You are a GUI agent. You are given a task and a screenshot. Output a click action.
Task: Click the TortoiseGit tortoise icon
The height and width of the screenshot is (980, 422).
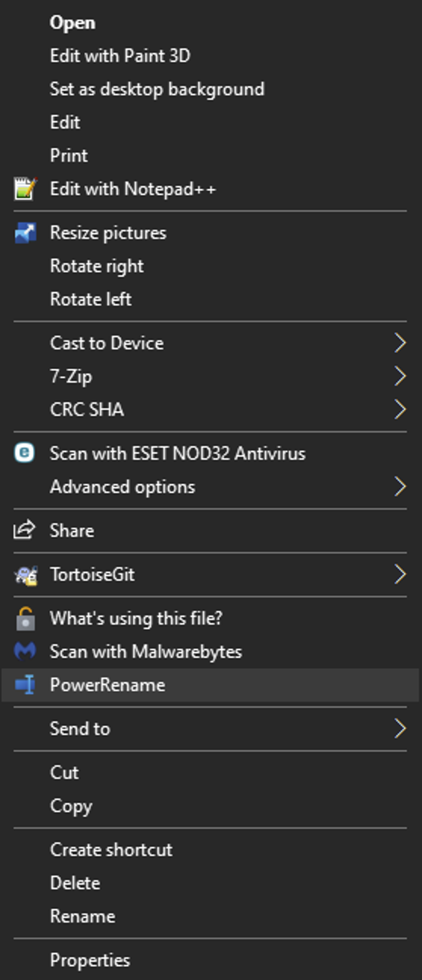tap(25, 574)
